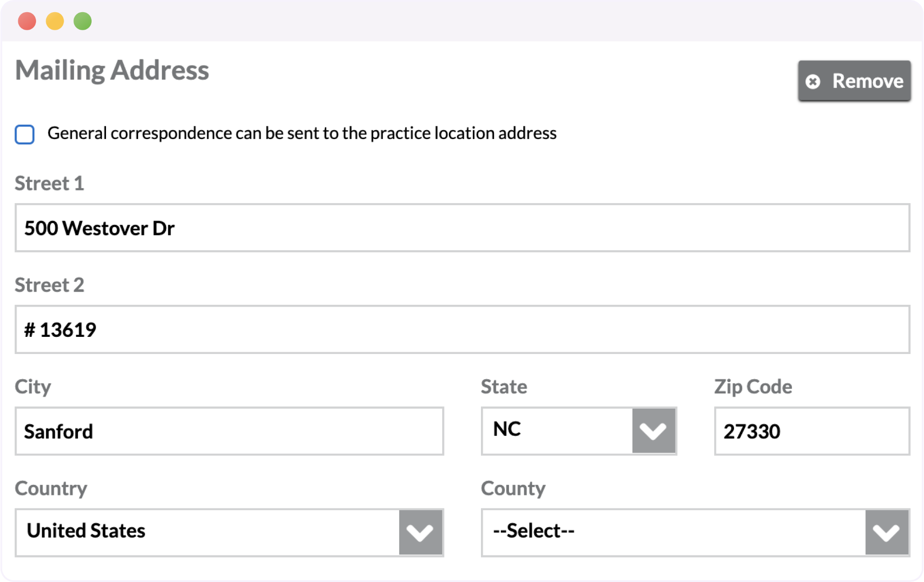Check the general correspondence checkbox
This screenshot has width=924, height=582.
25,134
